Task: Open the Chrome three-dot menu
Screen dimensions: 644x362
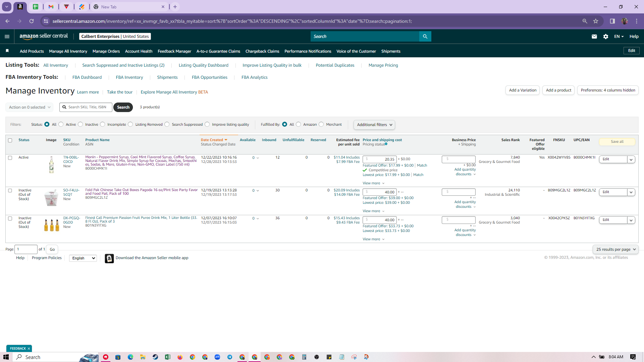Action: coord(637,21)
